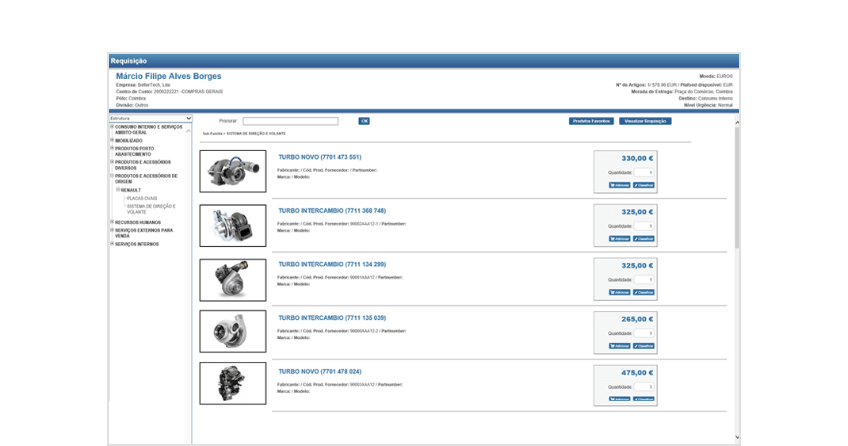Add TURBO NOVO (7701 478 024) to cart

point(620,399)
